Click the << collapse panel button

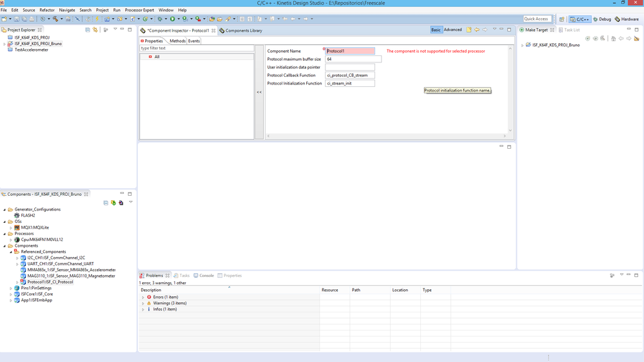259,92
